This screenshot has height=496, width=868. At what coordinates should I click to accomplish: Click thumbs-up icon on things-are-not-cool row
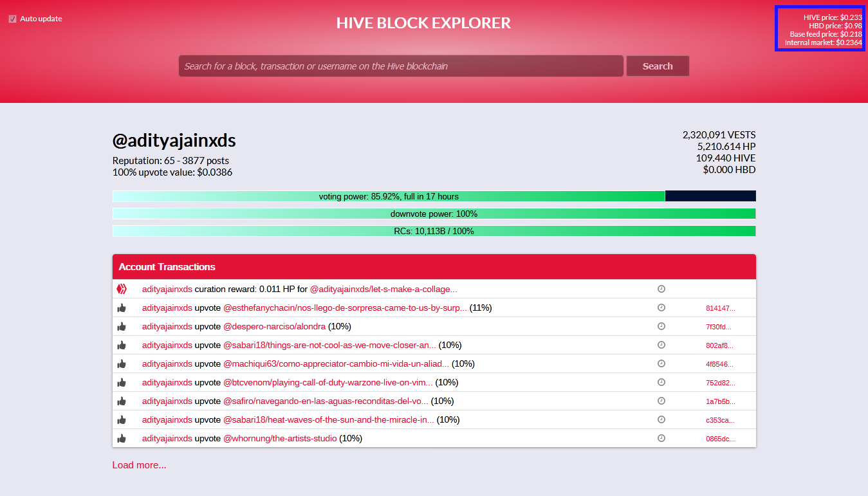pos(122,345)
